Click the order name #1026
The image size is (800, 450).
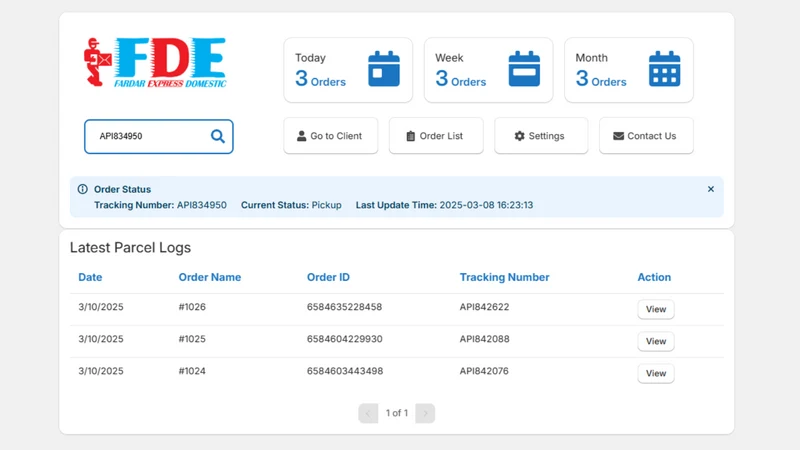192,307
